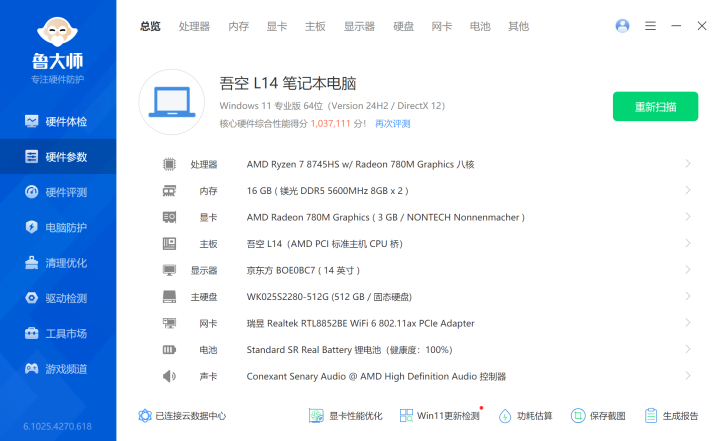Click the 电池 battery icon
The width and height of the screenshot is (719, 441).
click(x=169, y=350)
